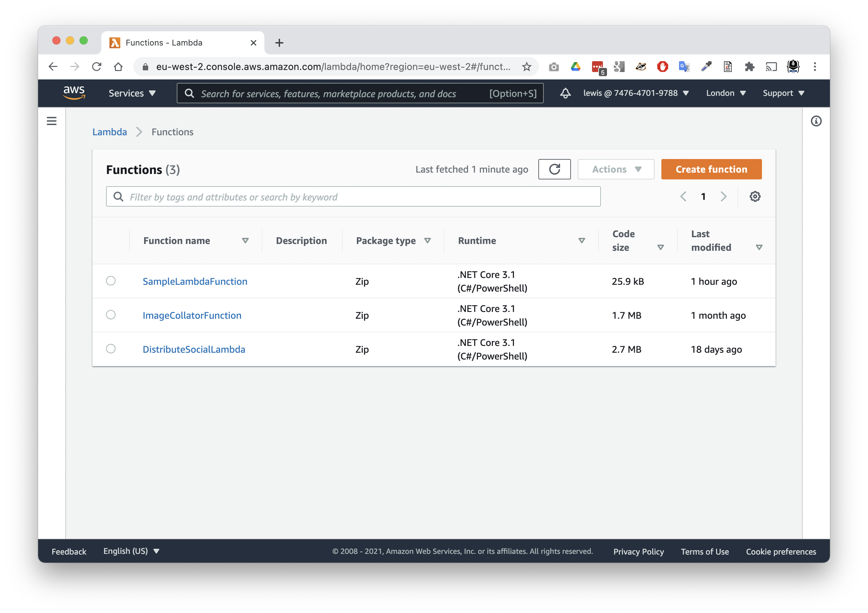868x613 pixels.
Task: Click the browser address bar URL
Action: point(333,67)
